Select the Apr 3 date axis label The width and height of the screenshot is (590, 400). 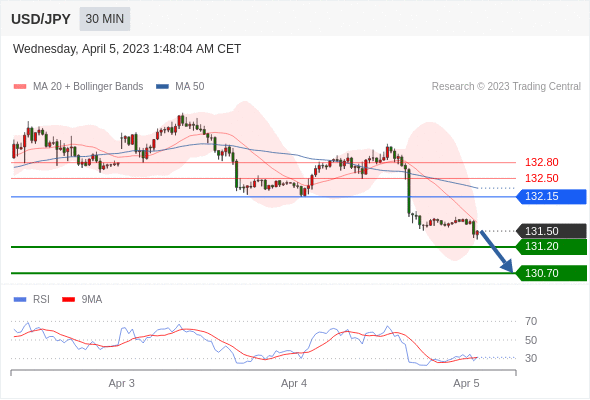(x=122, y=383)
